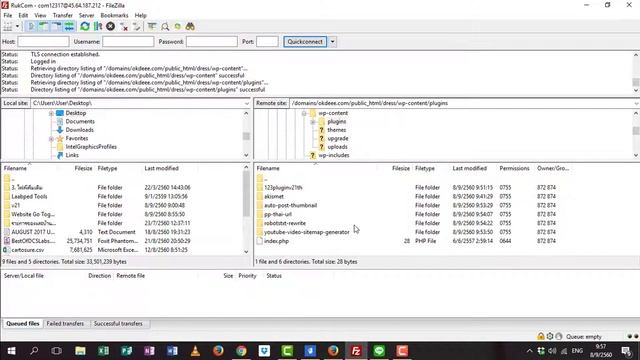The width and height of the screenshot is (640, 360).
Task: Expand plugins node in remote tree
Action: pos(313,122)
